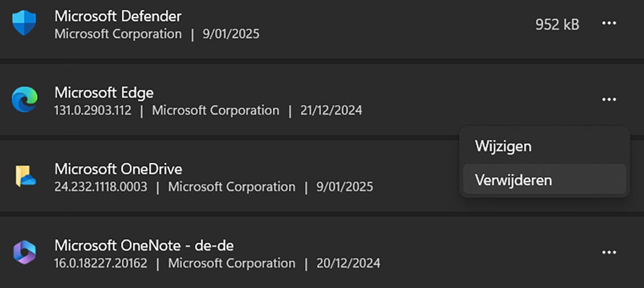Click Defender's install date 9/01/2025
Image resolution: width=644 pixels, height=288 pixels.
(x=231, y=34)
